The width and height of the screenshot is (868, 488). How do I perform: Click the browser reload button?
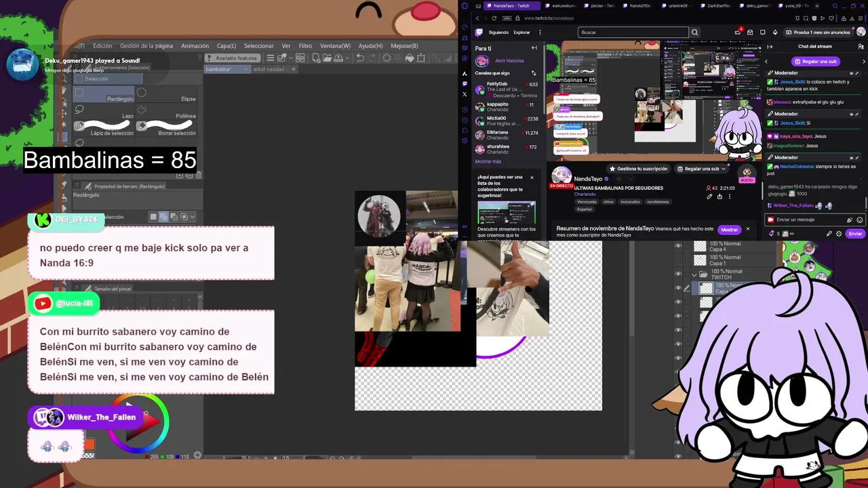pos(494,18)
